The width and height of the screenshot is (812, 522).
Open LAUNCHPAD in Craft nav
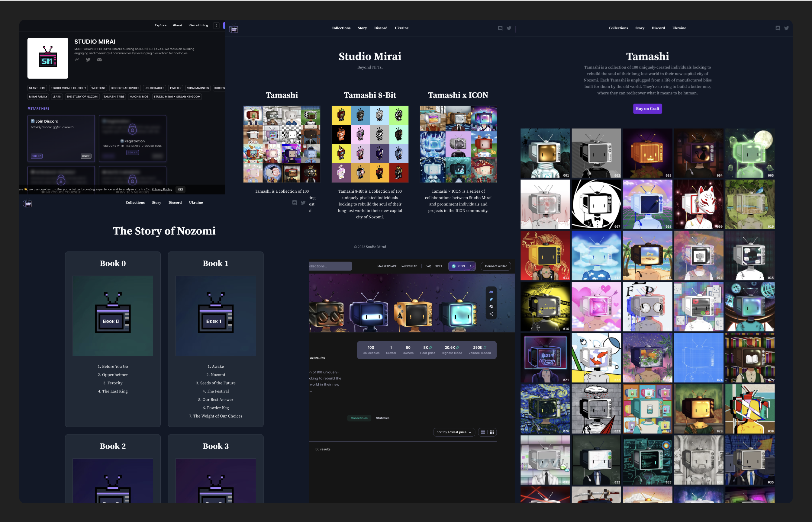pos(409,266)
